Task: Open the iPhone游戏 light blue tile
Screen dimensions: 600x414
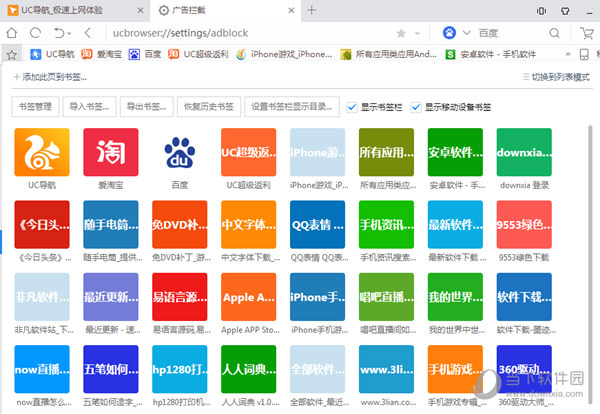Action: click(318, 152)
